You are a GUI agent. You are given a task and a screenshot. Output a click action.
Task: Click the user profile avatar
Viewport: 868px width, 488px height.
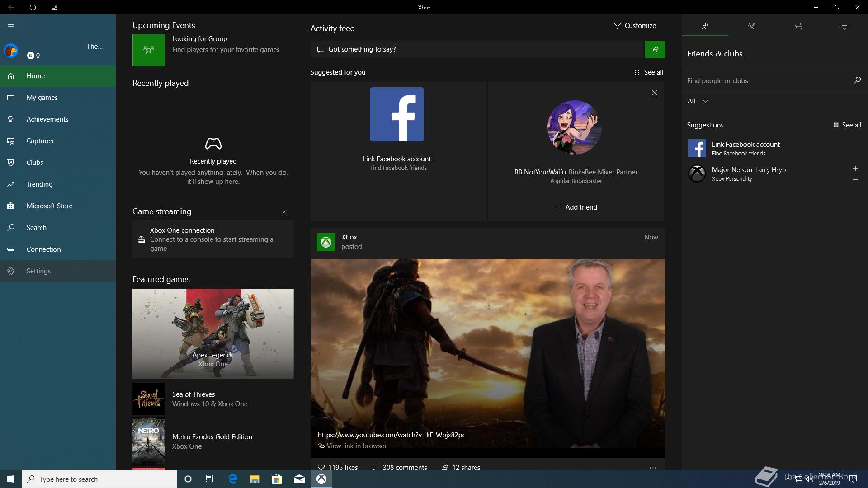click(11, 51)
